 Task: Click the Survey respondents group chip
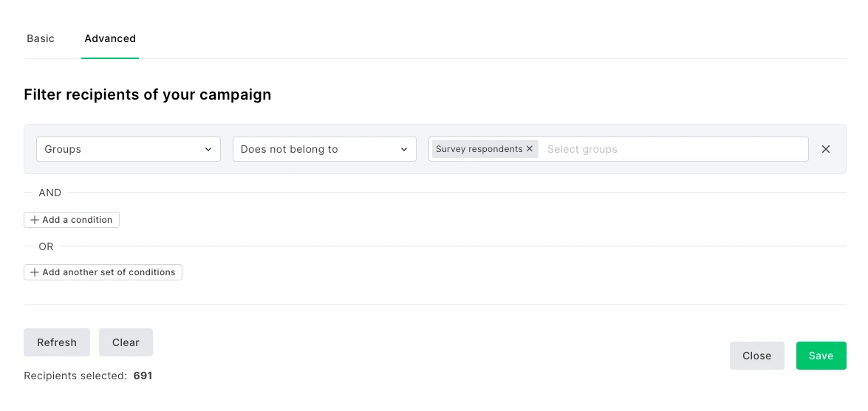pos(479,149)
